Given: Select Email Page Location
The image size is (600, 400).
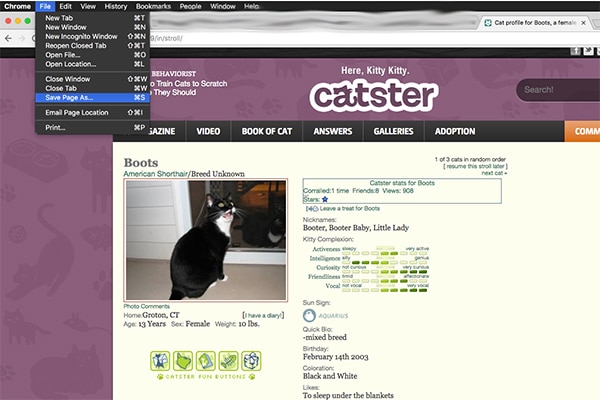Looking at the screenshot, I should click(x=92, y=113).
